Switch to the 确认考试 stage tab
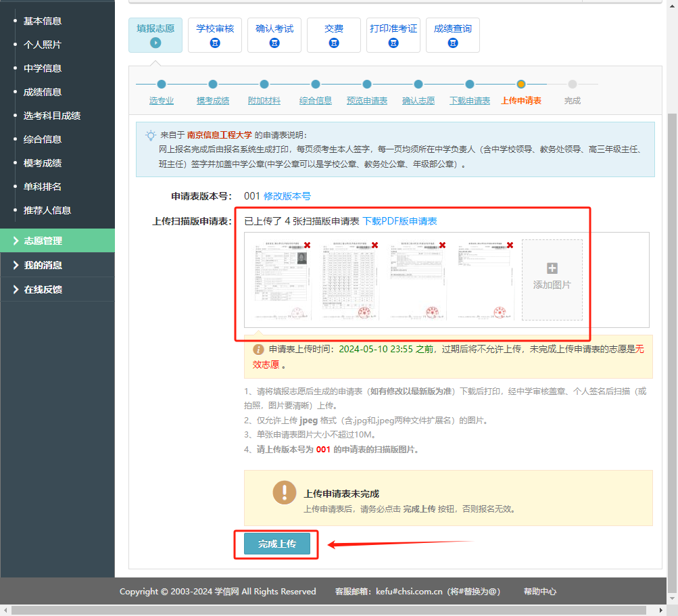 click(x=274, y=35)
